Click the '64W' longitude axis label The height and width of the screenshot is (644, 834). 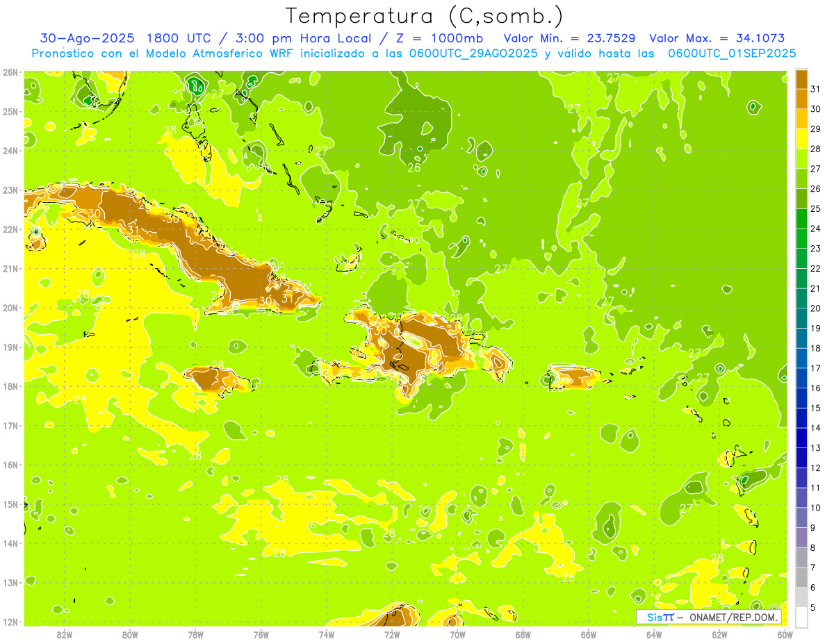[x=654, y=634]
